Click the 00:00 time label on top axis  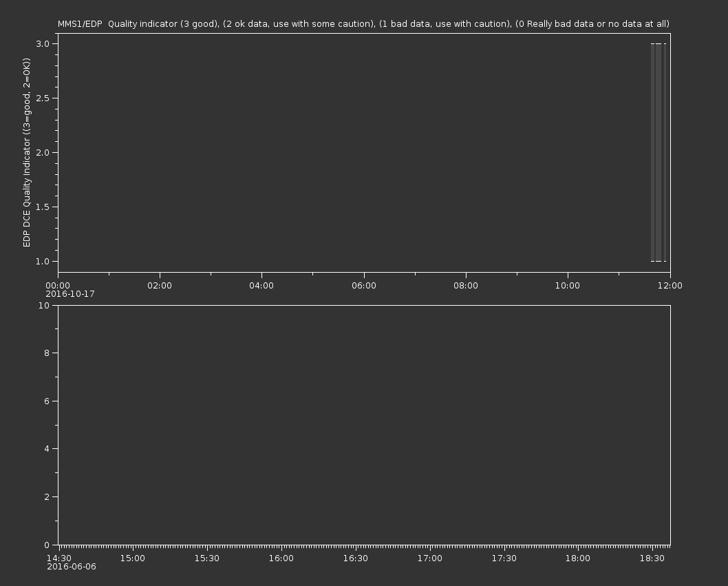coord(58,285)
